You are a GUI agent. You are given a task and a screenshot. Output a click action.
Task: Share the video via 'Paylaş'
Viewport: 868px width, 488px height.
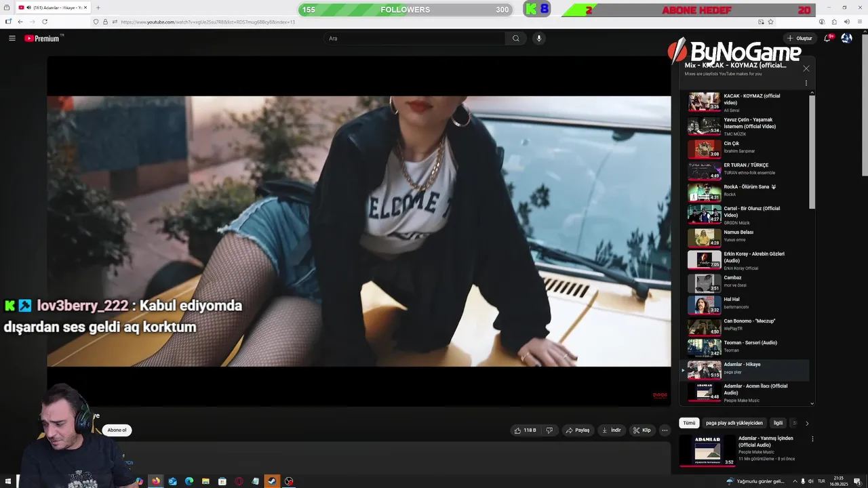click(578, 430)
